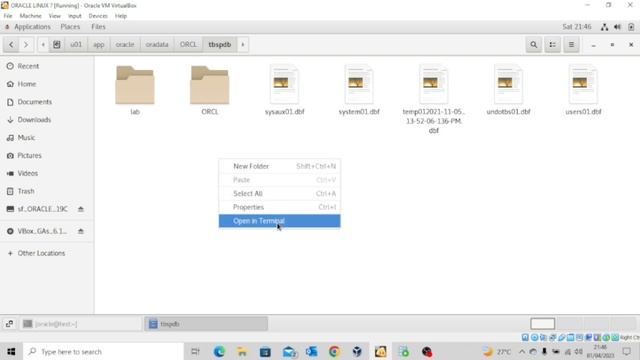Open the hamburger options menu
The height and width of the screenshot is (360, 640).
point(571,44)
